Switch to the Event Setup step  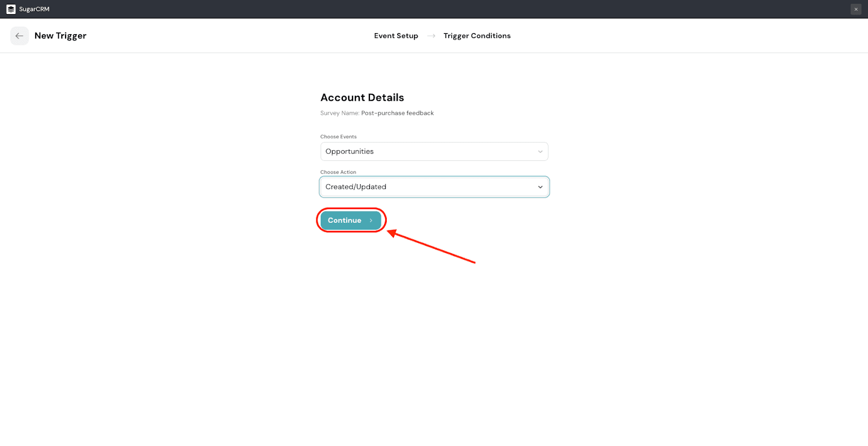click(x=396, y=36)
